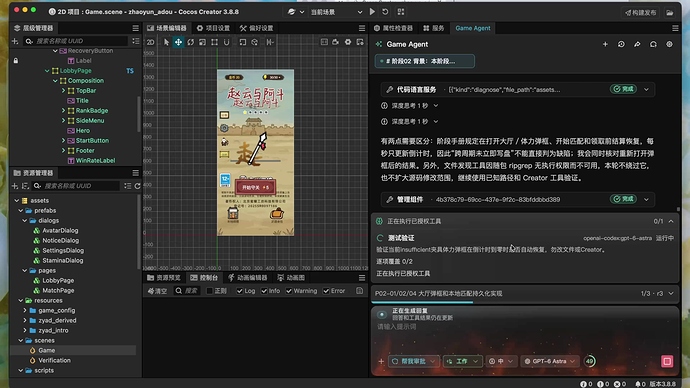Select the rotate gizmo tool
Screen dimensions: 690x388
[x=191, y=42]
